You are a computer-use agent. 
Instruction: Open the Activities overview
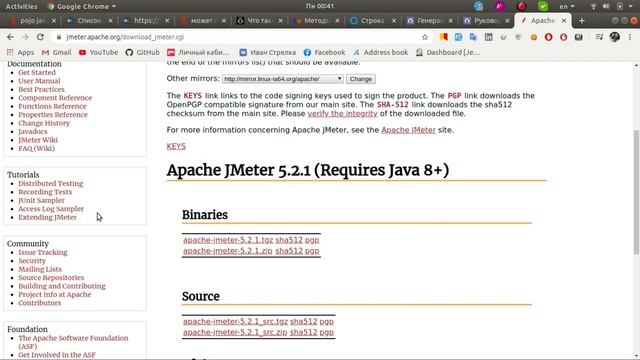(21, 7)
